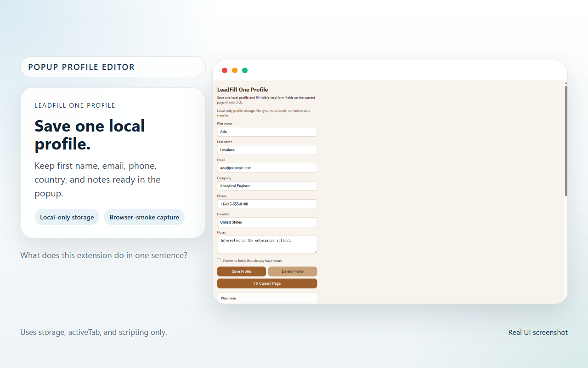Enable Overwrite fields that already have values
The height and width of the screenshot is (368, 588).
pyautogui.click(x=219, y=260)
